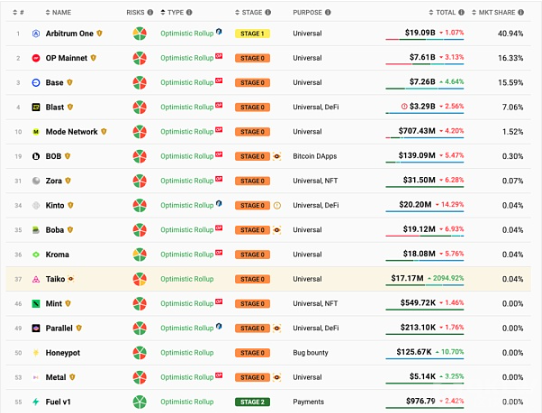Show PURPOSE column info icon
Viewport: 542px width, 413px height.
coord(328,12)
